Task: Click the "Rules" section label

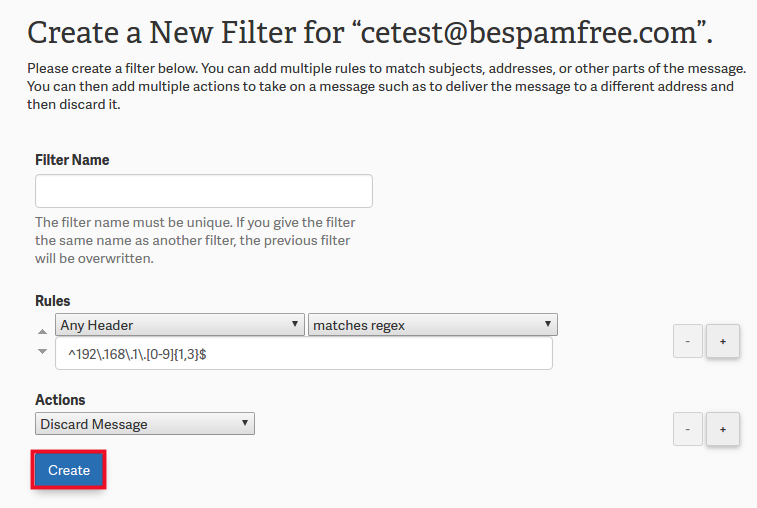Action: tap(53, 301)
